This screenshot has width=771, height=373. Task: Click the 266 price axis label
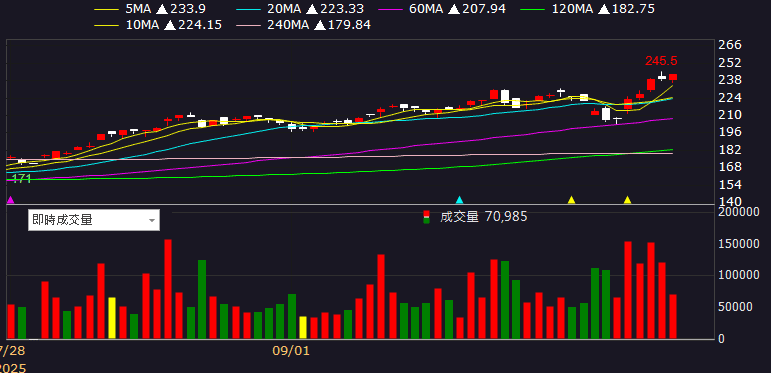coord(730,45)
